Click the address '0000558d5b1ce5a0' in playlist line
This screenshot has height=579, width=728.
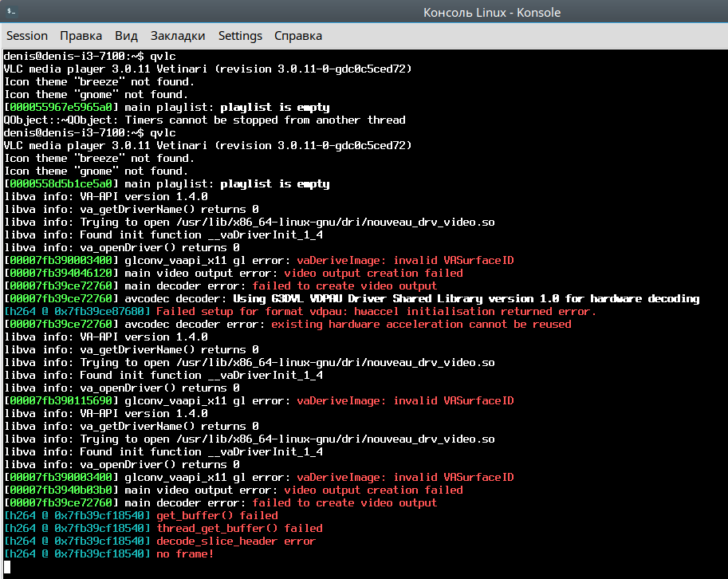click(x=61, y=184)
